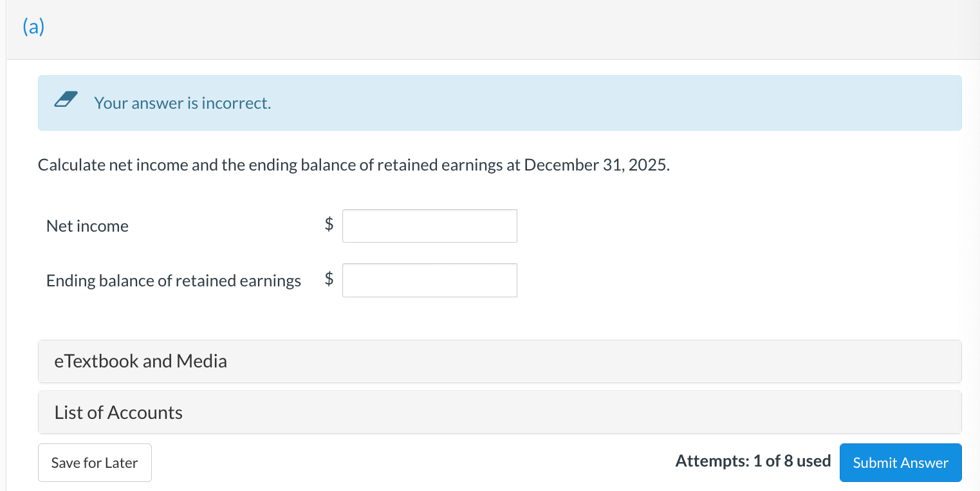Focus the empty Net income answer field
Screen dimensions: 980x491
[429, 225]
